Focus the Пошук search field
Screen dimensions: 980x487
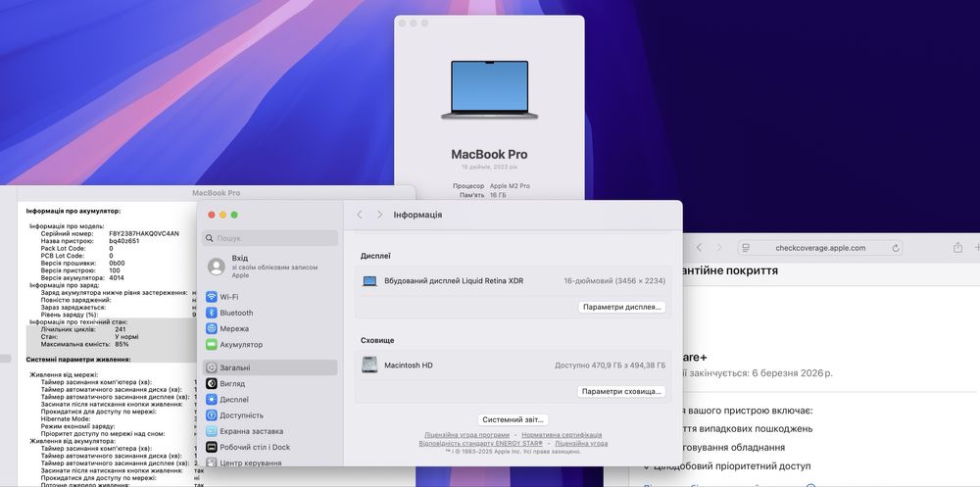(x=270, y=238)
